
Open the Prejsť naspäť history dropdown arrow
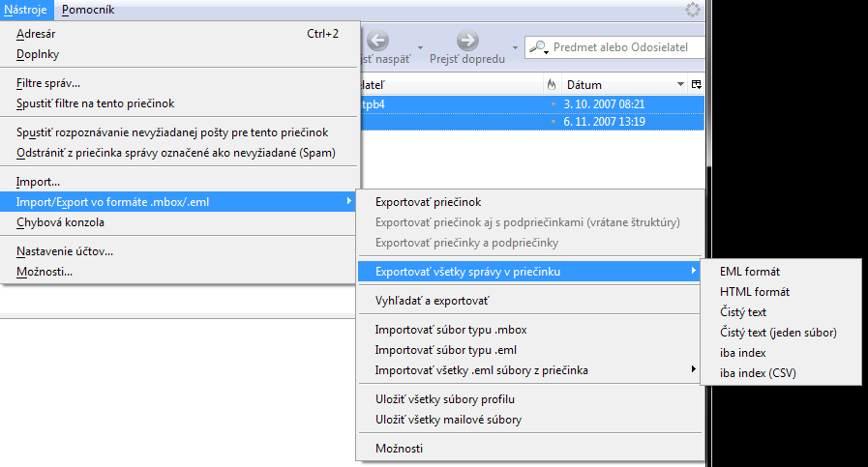coord(419,47)
